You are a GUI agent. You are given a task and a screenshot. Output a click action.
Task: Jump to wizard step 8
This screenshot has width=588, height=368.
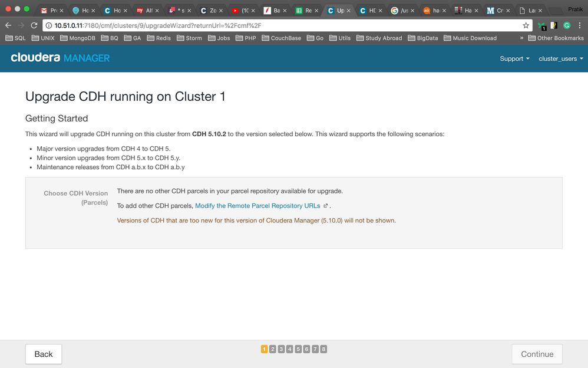[x=323, y=349]
